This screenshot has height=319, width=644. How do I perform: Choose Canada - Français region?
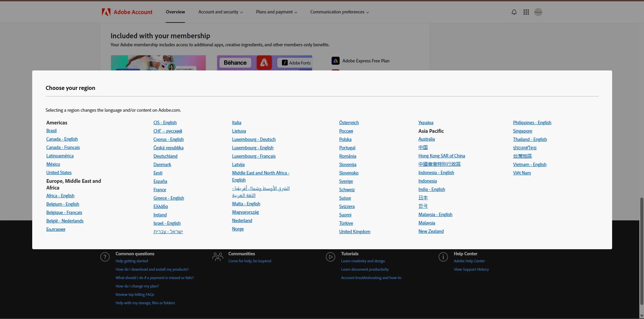pos(63,148)
